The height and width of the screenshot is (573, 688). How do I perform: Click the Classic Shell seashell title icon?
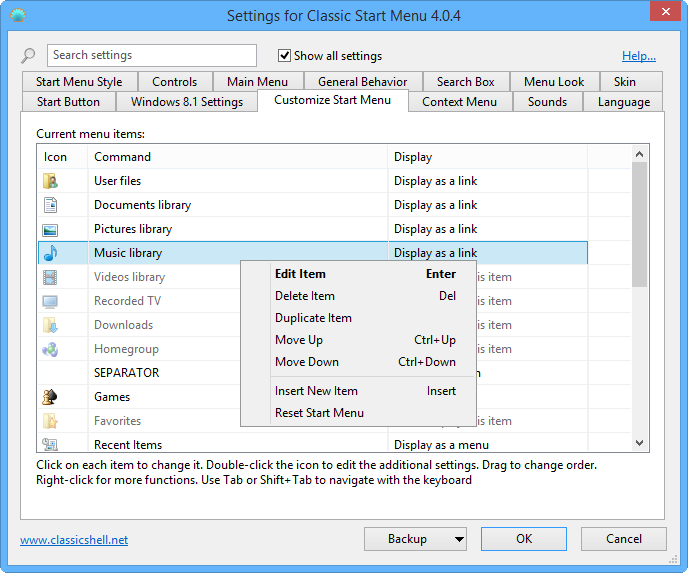coord(18,16)
